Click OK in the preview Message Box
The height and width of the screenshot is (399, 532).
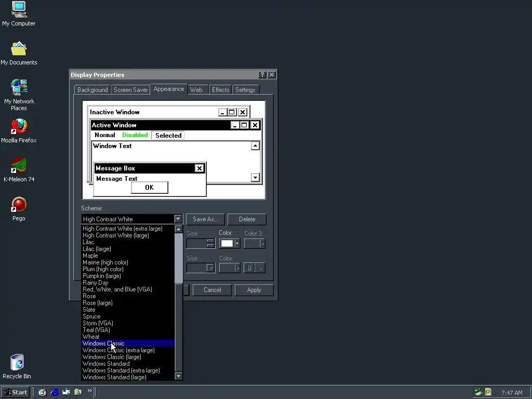(150, 187)
